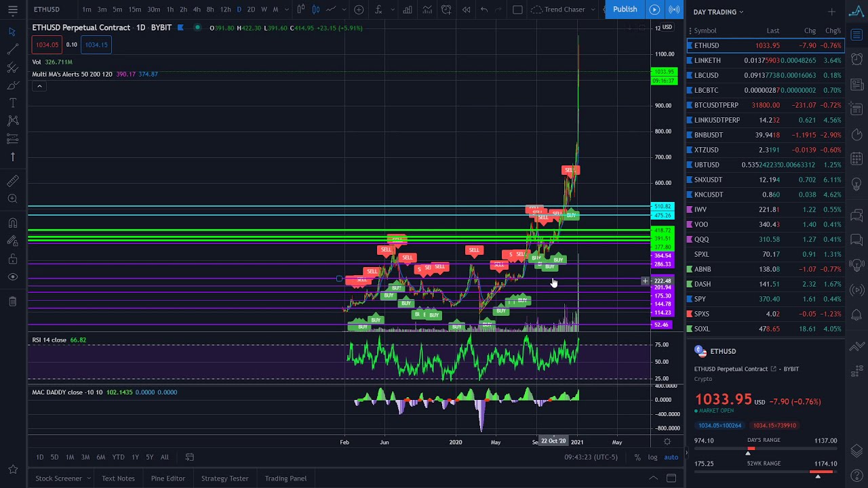Toggle log scale mode

(x=652, y=457)
